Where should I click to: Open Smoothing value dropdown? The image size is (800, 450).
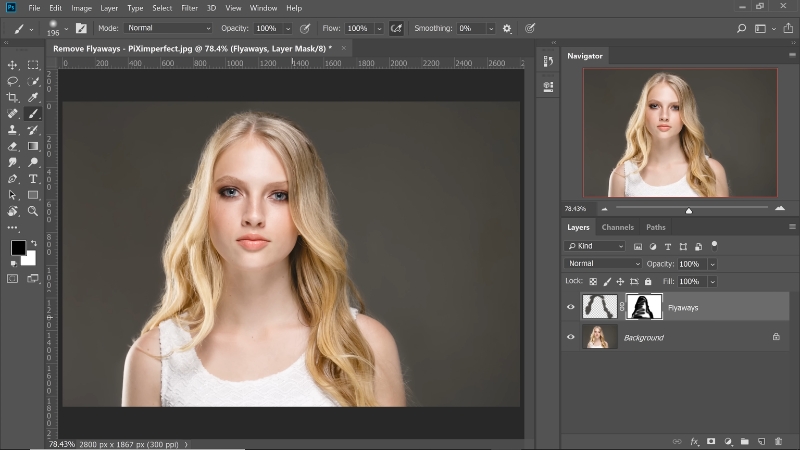(491, 29)
